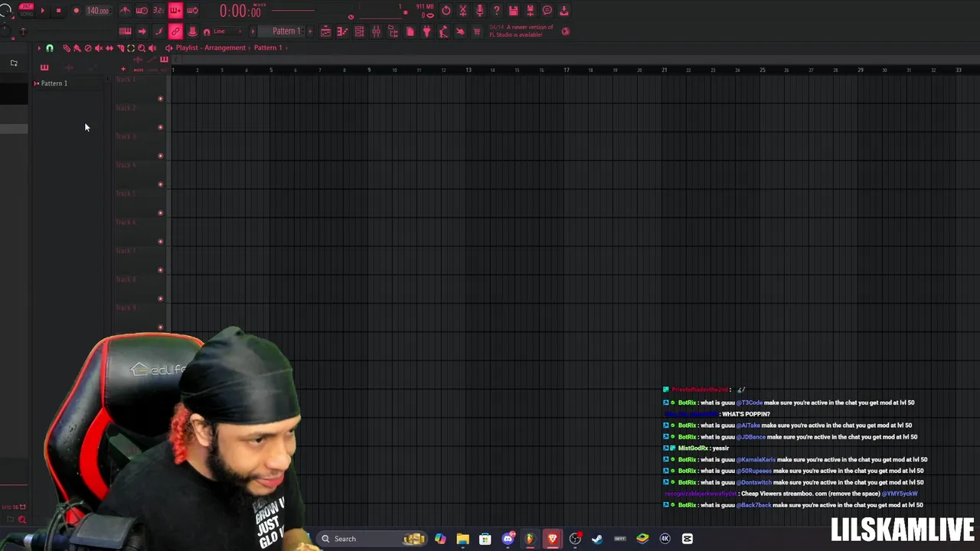Switch to Brave browser in taskbar
This screenshot has width=980, height=551.
[552, 539]
